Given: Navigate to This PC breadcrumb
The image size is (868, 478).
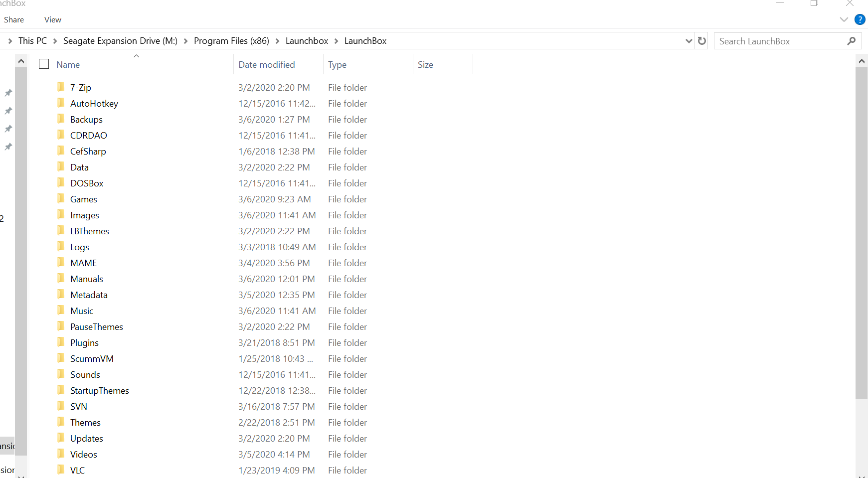Looking at the screenshot, I should pyautogui.click(x=32, y=41).
